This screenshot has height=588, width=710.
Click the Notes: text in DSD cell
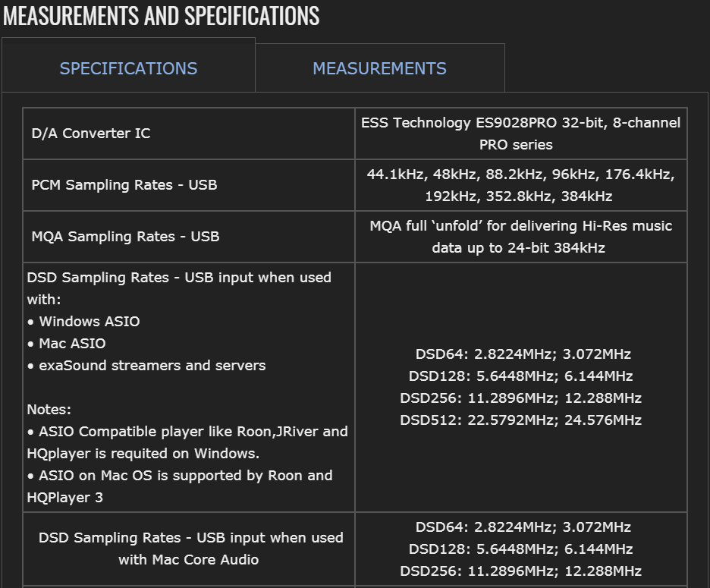coord(49,410)
